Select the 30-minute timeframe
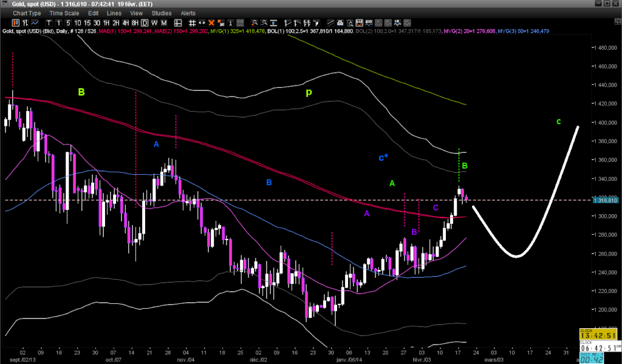 click(x=97, y=23)
